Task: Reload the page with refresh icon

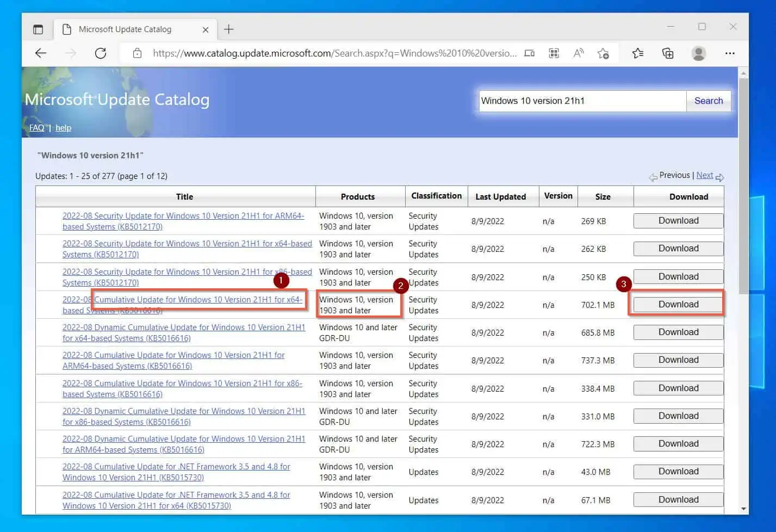Action: tap(101, 53)
